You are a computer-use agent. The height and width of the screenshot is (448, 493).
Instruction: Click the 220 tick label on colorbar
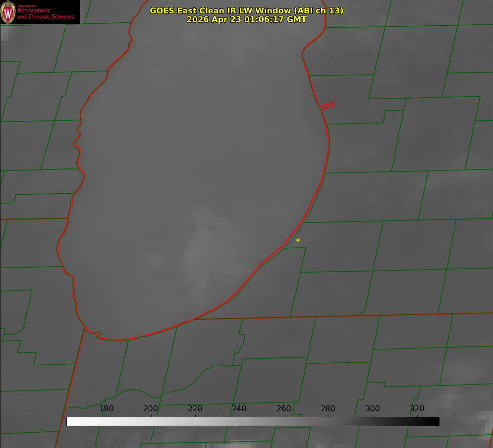click(x=195, y=408)
